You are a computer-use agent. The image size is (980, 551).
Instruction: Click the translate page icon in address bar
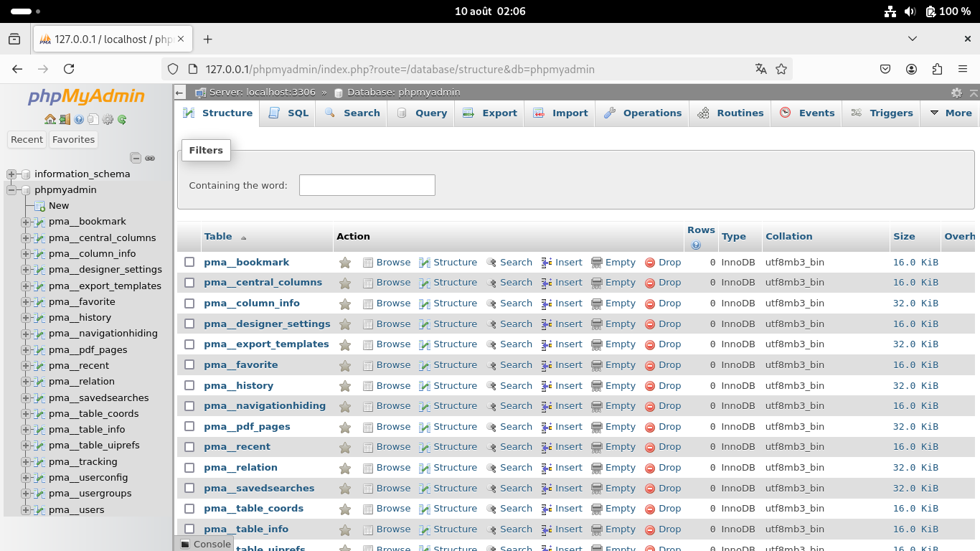pyautogui.click(x=760, y=69)
